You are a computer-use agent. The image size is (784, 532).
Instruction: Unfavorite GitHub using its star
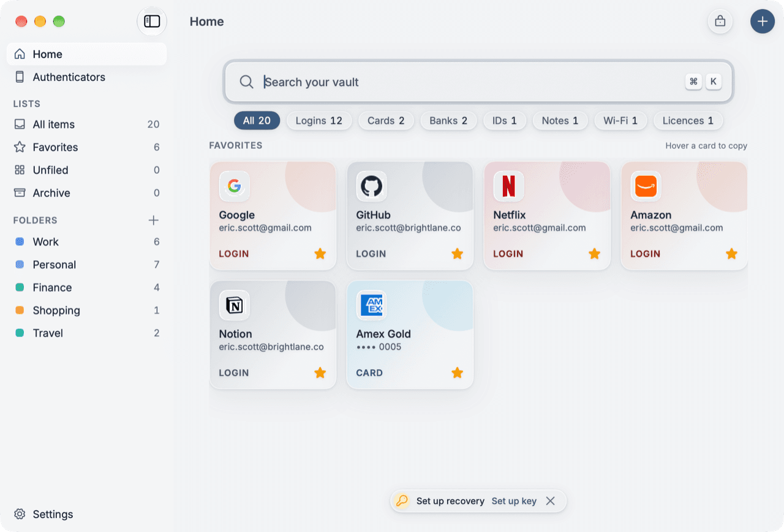click(458, 253)
